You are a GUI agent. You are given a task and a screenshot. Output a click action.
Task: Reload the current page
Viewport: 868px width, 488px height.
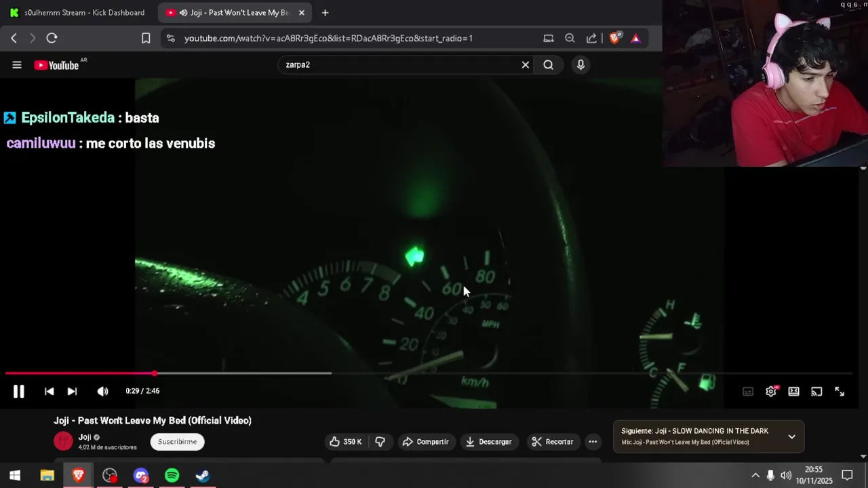click(52, 39)
